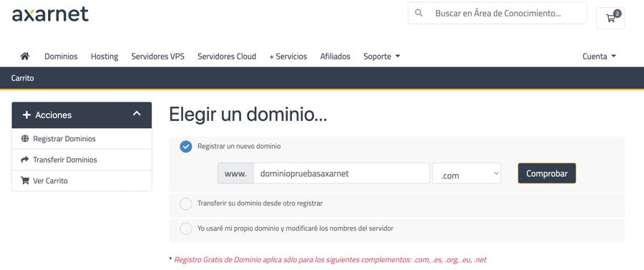Click the globe icon beside Registrar Dominios
This screenshot has width=644, height=270.
click(24, 138)
